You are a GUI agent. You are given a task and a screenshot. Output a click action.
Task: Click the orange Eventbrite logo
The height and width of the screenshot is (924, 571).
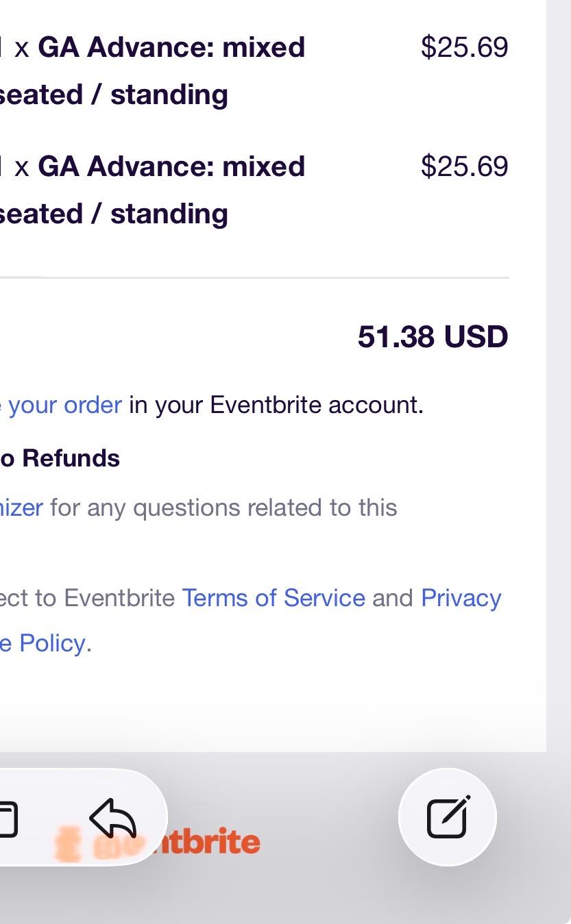click(206, 842)
